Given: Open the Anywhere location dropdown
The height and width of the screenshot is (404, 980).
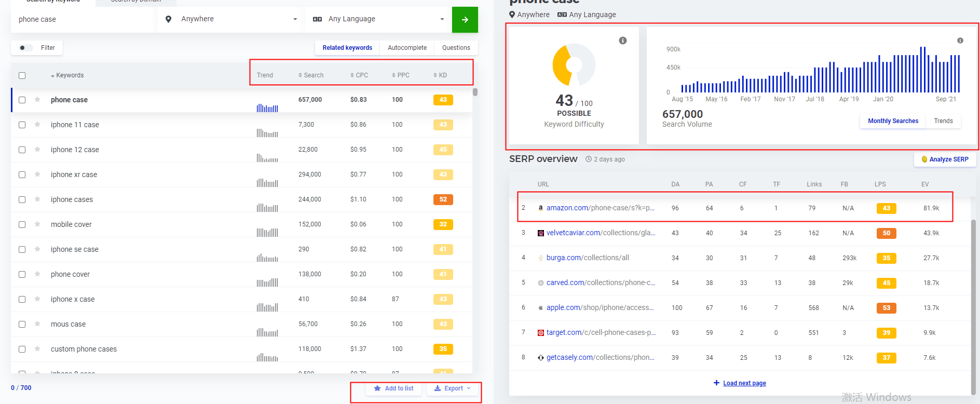Looking at the screenshot, I should (238, 19).
